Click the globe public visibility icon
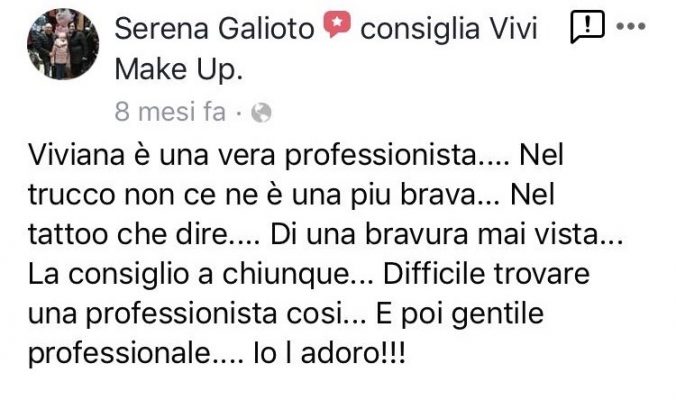The height and width of the screenshot is (400, 676). (261, 113)
